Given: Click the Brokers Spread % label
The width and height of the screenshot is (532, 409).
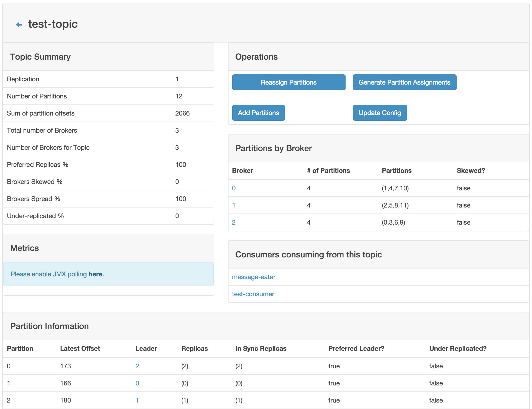Looking at the screenshot, I should point(33,198).
